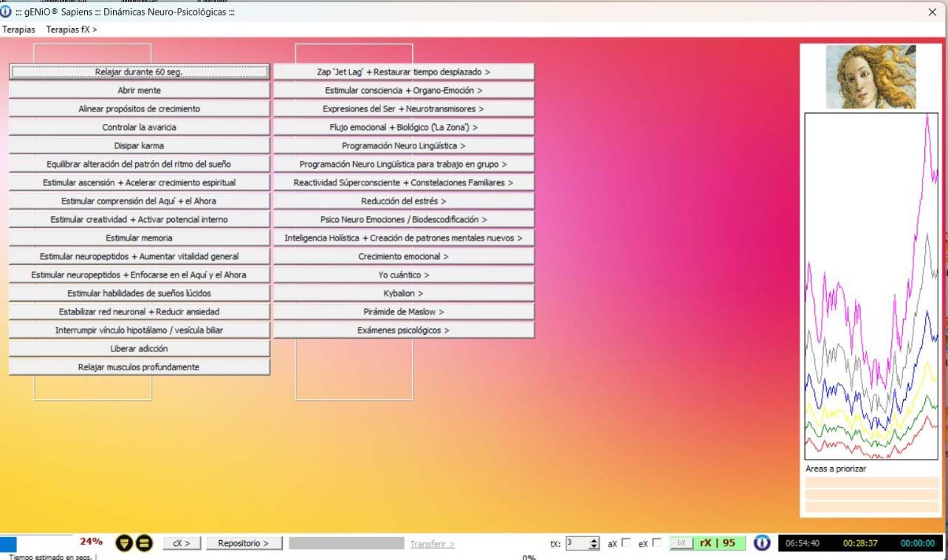Viewport: 948px width, 560px height.
Task: Click the gENiO app icon in title bar
Action: [x=7, y=12]
